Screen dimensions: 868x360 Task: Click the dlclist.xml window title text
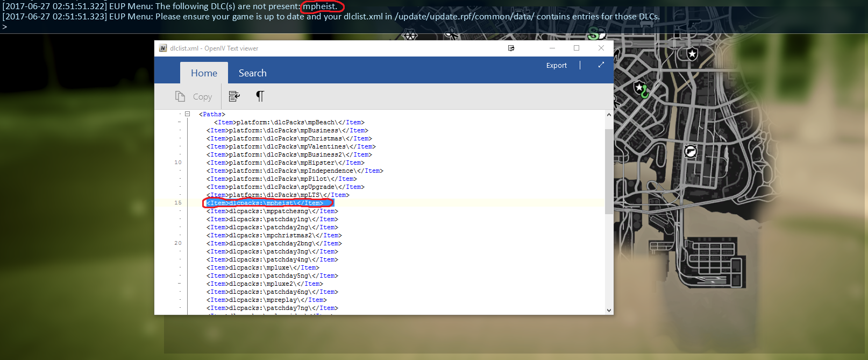point(214,48)
